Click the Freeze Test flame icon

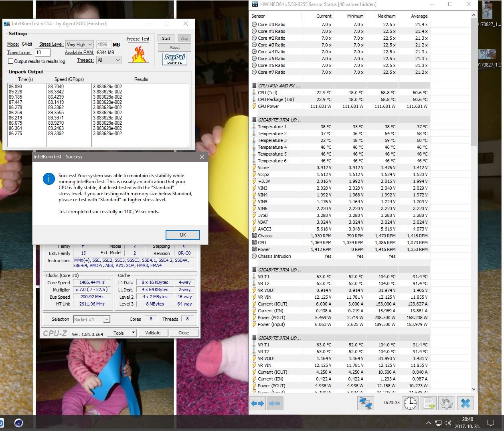[138, 53]
